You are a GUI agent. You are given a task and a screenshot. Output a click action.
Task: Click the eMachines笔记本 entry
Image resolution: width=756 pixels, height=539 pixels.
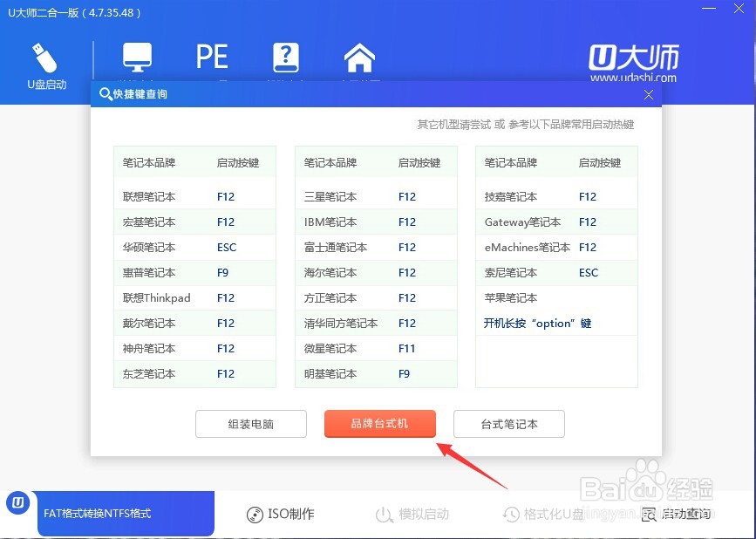point(528,248)
